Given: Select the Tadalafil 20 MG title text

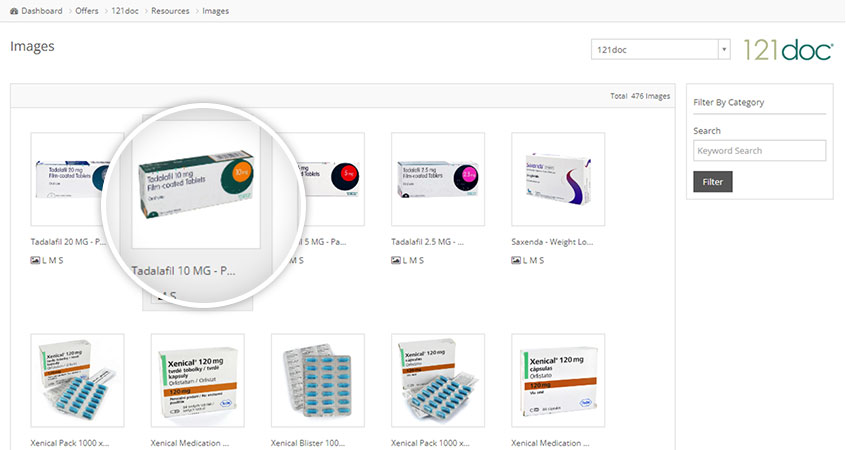Looking at the screenshot, I should [x=68, y=242].
